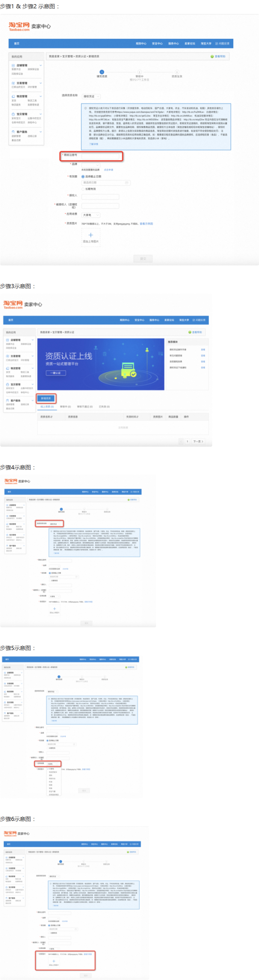259x980 pixels.
Task: Click plus upload icon in steps 1&2 form
Action: pos(90,235)
